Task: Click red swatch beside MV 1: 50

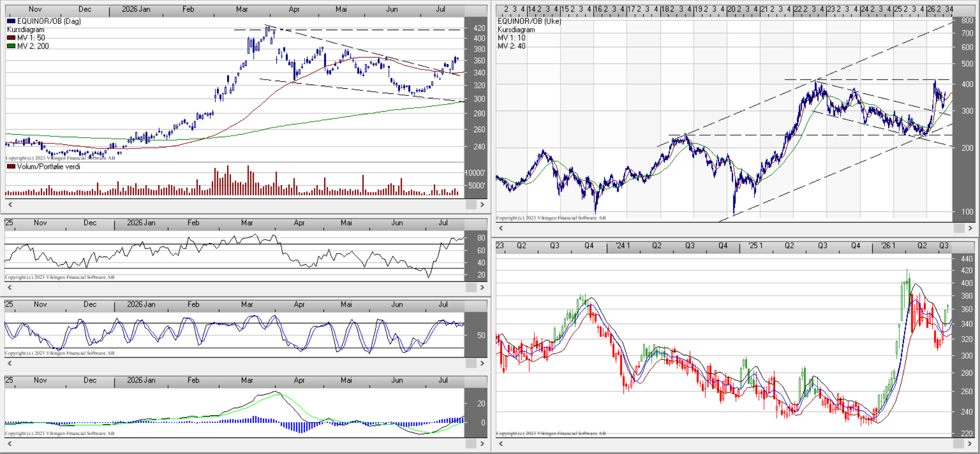Action: 11,38
